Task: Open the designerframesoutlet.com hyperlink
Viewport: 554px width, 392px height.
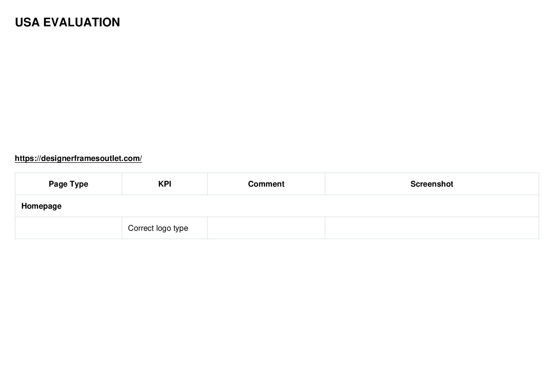Action: pyautogui.click(x=78, y=158)
